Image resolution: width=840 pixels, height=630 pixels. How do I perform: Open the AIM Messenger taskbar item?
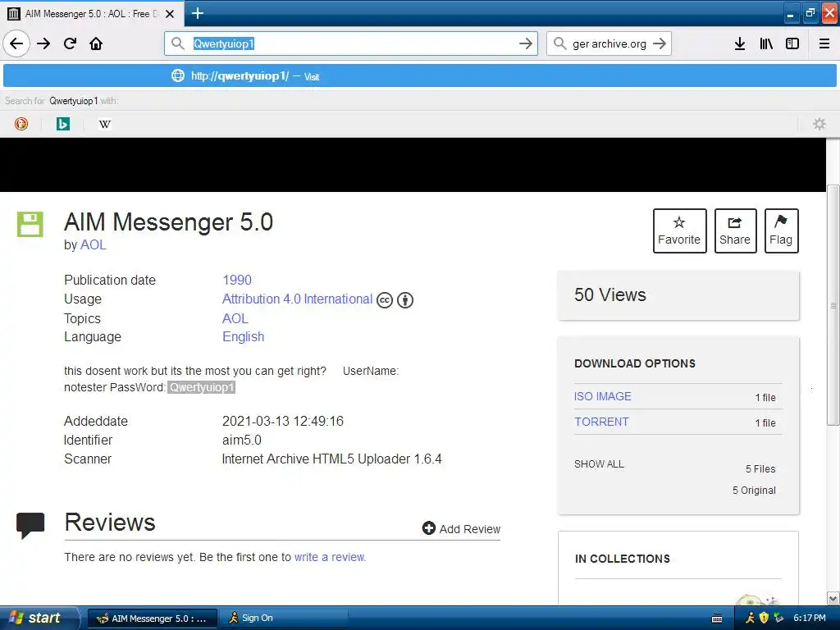152,619
